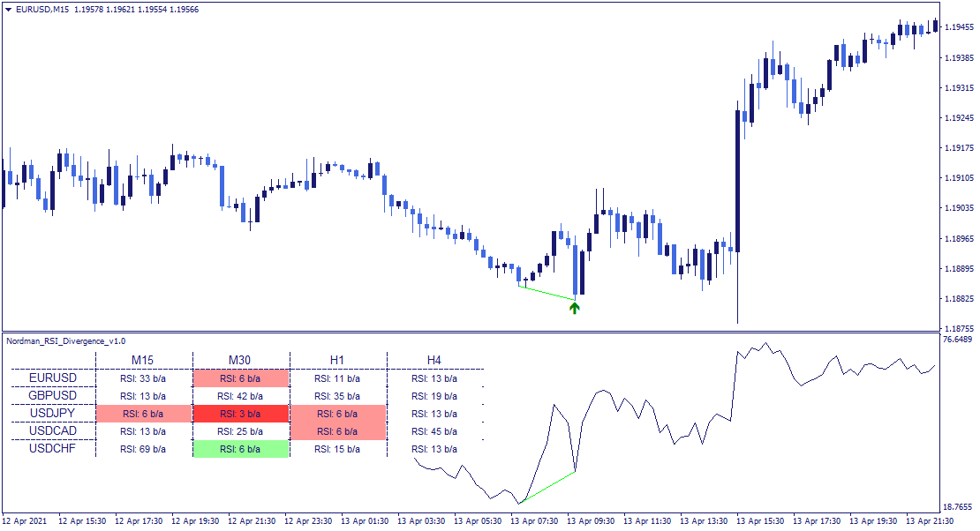Click the 13 Apr 15:30 time axis label
The width and height of the screenshot is (980, 531).
tap(760, 521)
